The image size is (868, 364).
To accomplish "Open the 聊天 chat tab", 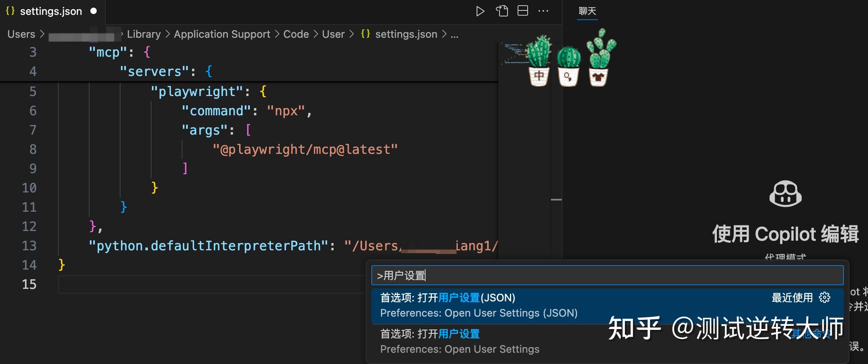I will click(587, 11).
